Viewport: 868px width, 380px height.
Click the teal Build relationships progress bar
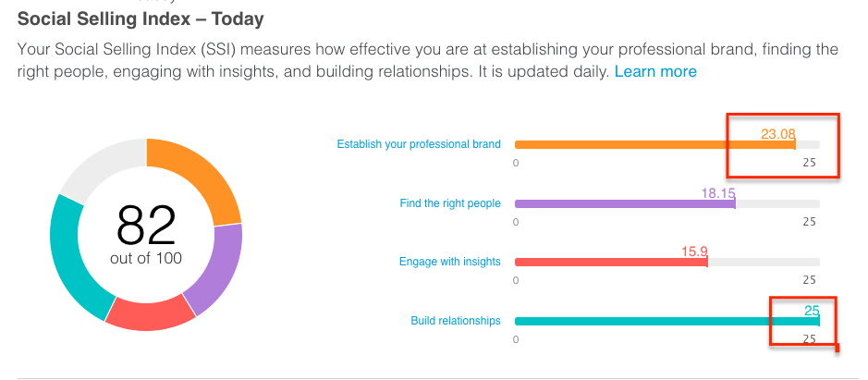coord(667,321)
